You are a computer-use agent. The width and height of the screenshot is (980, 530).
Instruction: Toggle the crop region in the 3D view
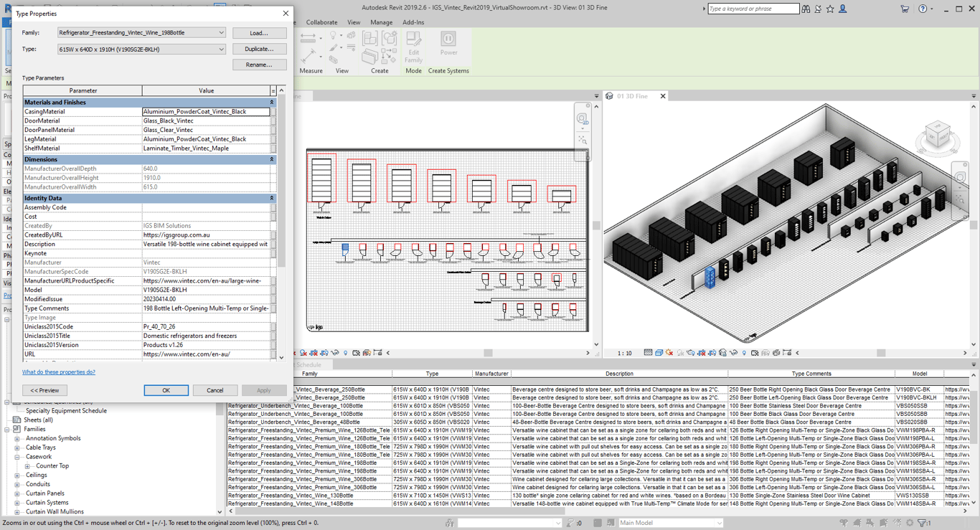(x=700, y=351)
